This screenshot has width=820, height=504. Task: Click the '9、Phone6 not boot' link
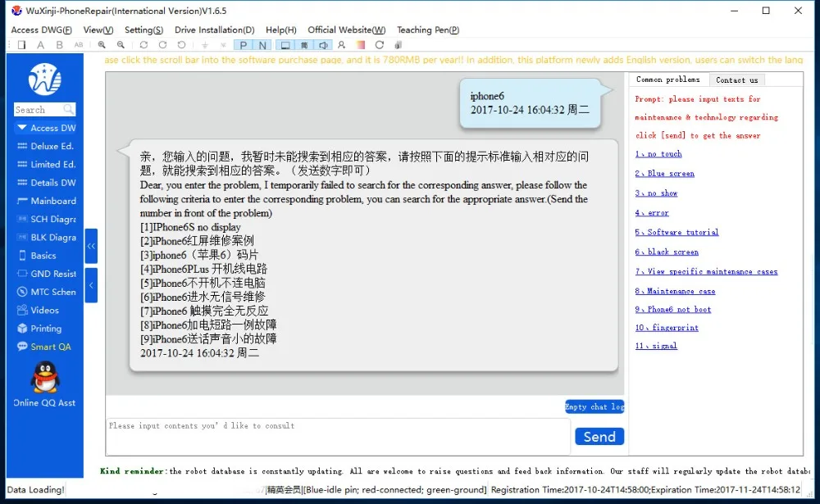tap(673, 310)
